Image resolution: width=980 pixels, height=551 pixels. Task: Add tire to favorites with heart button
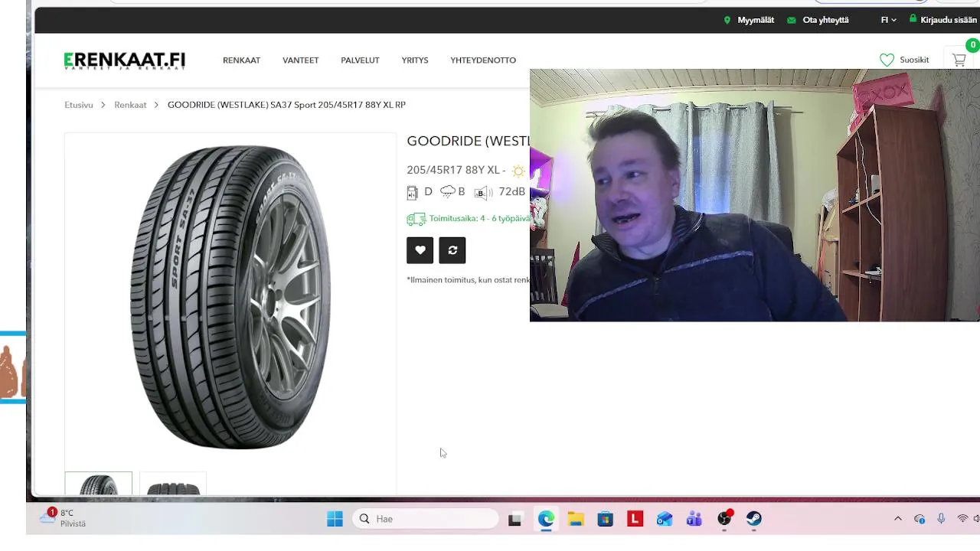tap(420, 250)
